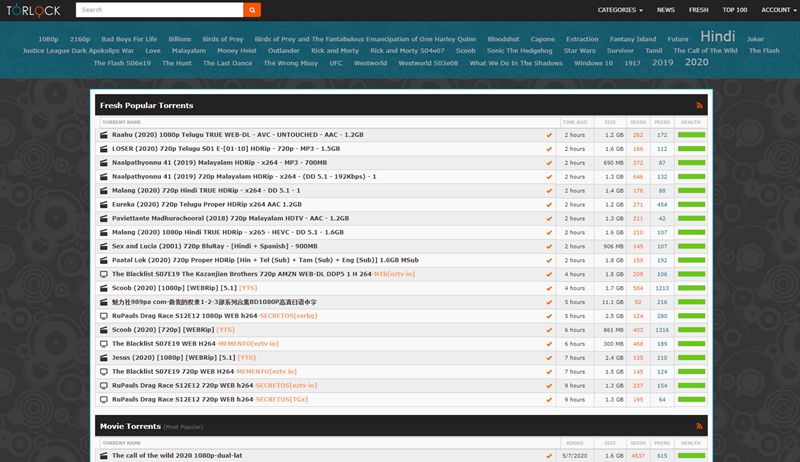Click the Seeds column header in Fresh Torrents
800x462 pixels.
pos(638,122)
